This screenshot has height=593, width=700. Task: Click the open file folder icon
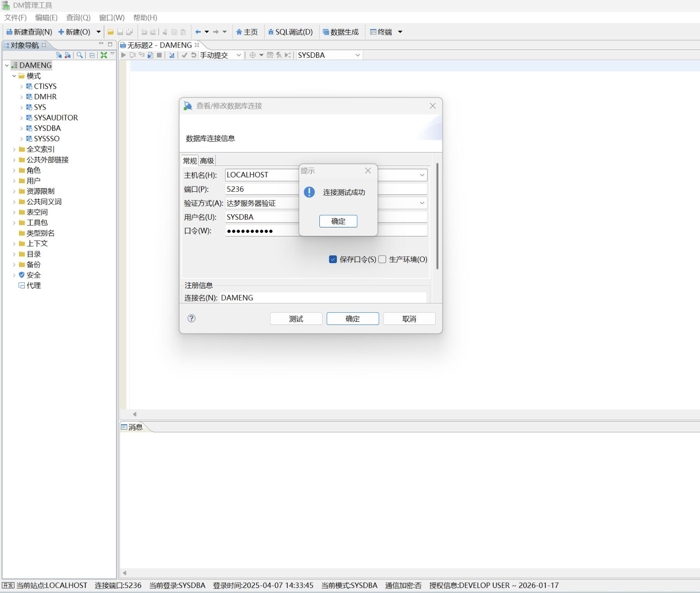[111, 32]
